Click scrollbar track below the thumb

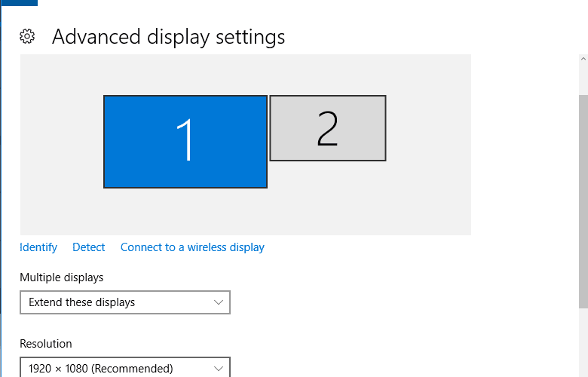(x=583, y=342)
